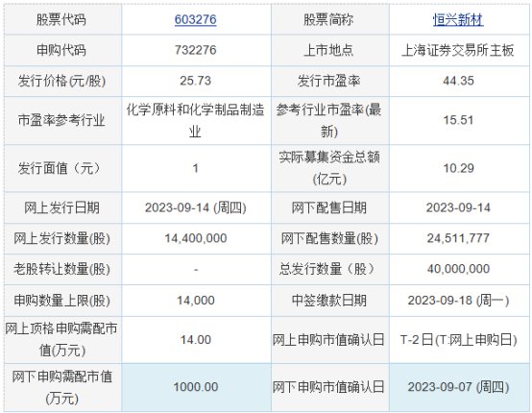Screen dimensions: 532x413
Task: Click the 发行市盈率 label
Action: pyautogui.click(x=328, y=81)
